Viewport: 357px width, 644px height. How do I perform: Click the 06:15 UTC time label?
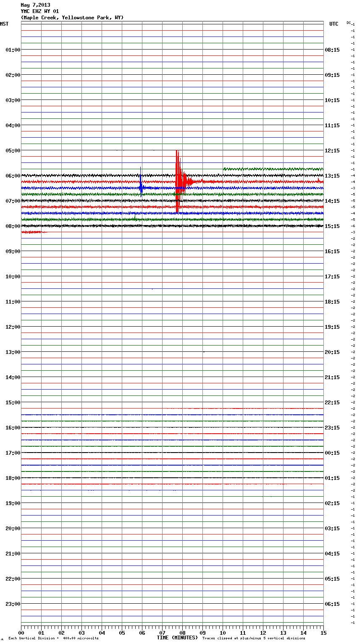tap(332, 604)
